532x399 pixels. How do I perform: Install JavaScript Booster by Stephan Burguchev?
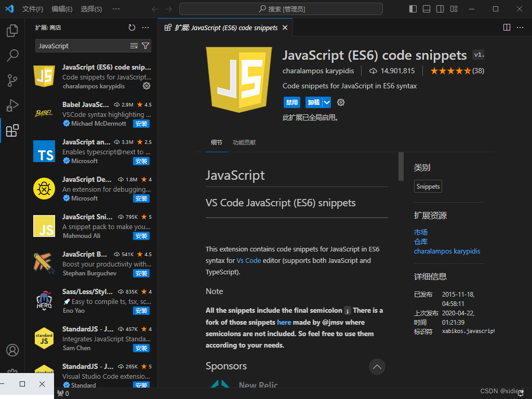point(141,273)
